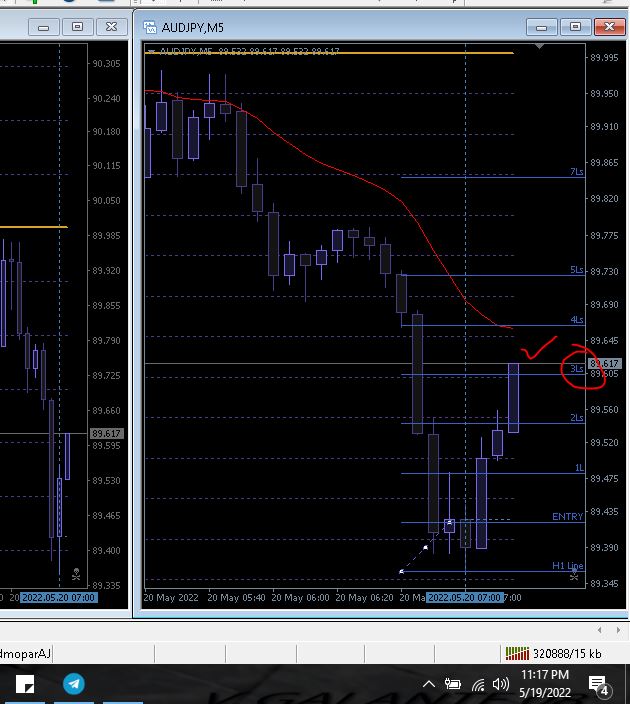Click the highlighted 2022.05.20 07:00 date in left chart

coord(58,598)
